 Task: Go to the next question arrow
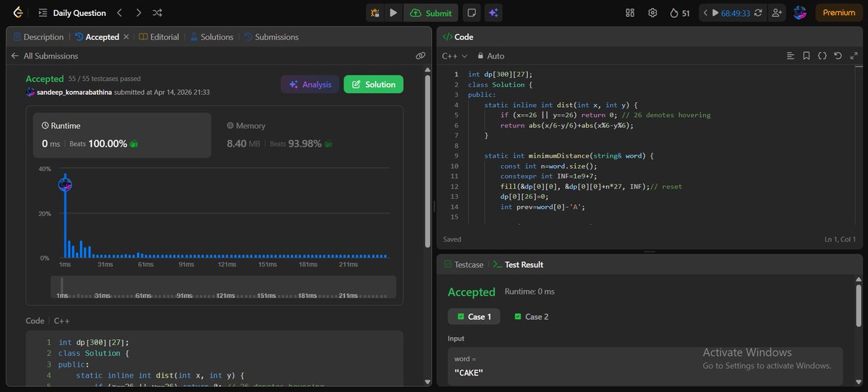139,13
